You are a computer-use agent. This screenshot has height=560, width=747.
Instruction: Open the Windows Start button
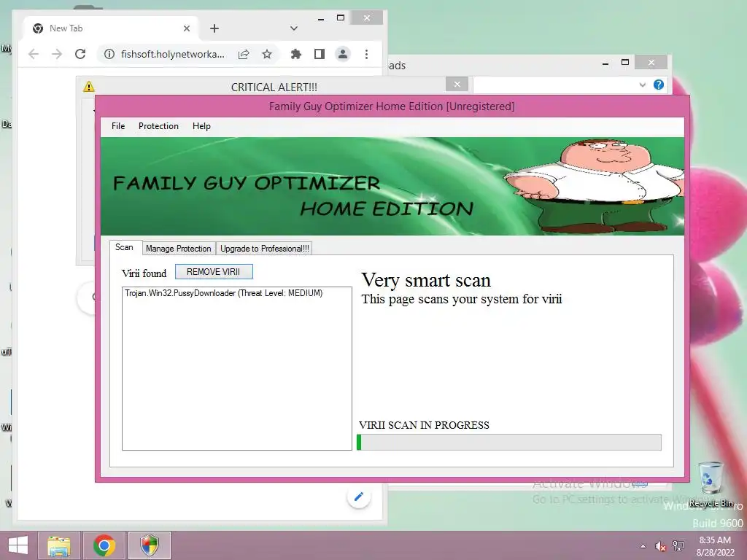click(18, 545)
